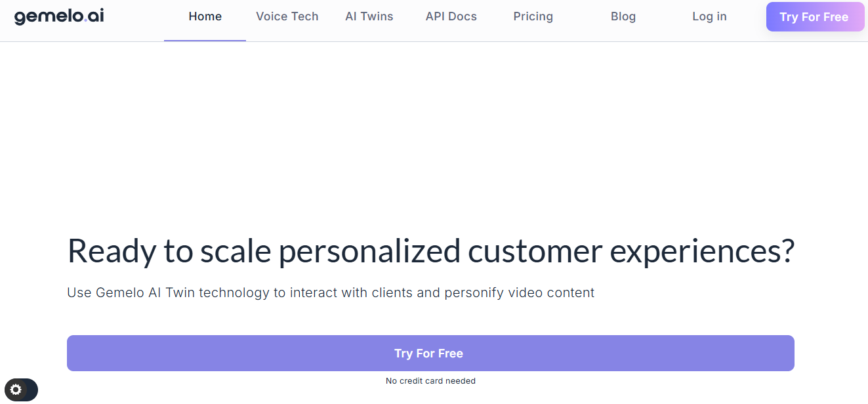Click the 'Ready to scale' headline
Screen dimensions: 868x404
click(x=430, y=251)
